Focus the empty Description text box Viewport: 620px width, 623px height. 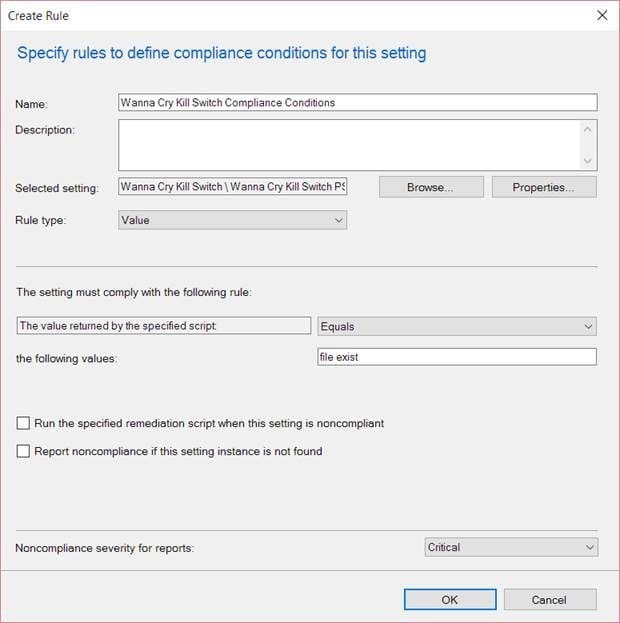point(350,145)
